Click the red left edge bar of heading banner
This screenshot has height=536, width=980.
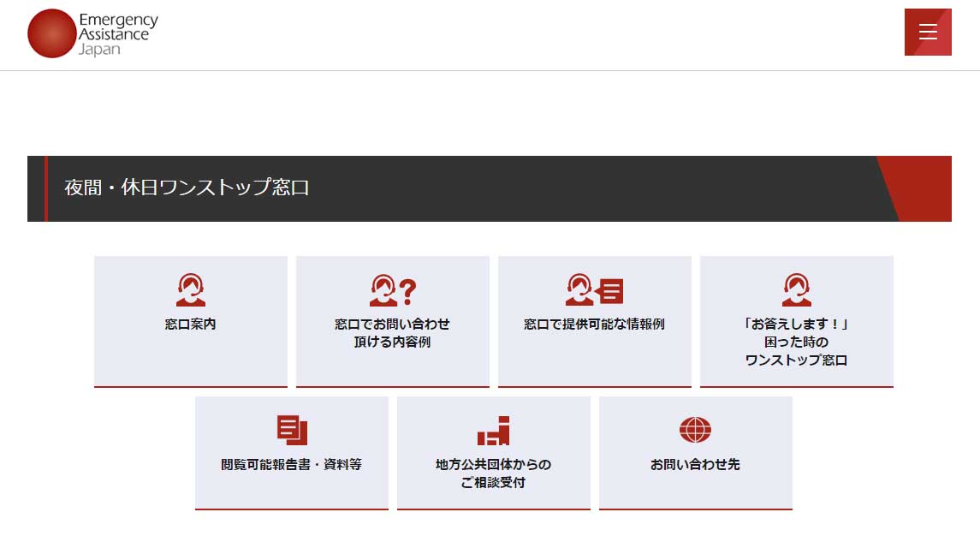(x=45, y=188)
